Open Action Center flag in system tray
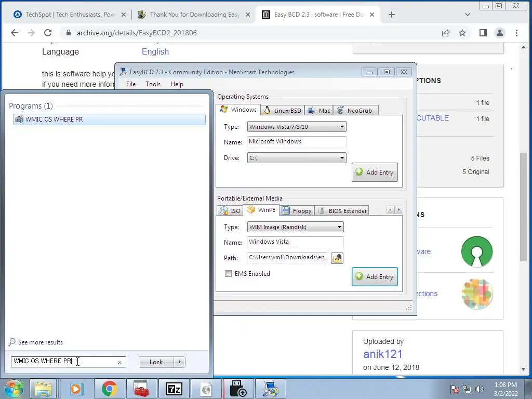This screenshot has width=532, height=399. (x=455, y=389)
